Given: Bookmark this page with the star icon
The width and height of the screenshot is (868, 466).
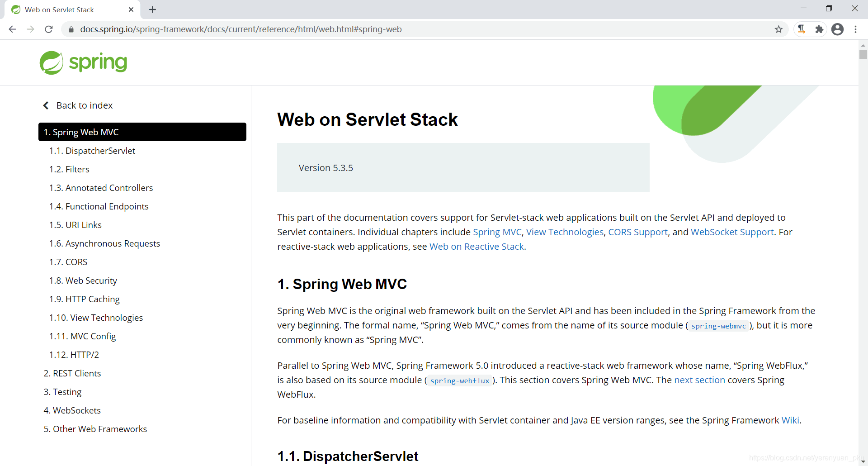Looking at the screenshot, I should pos(778,29).
